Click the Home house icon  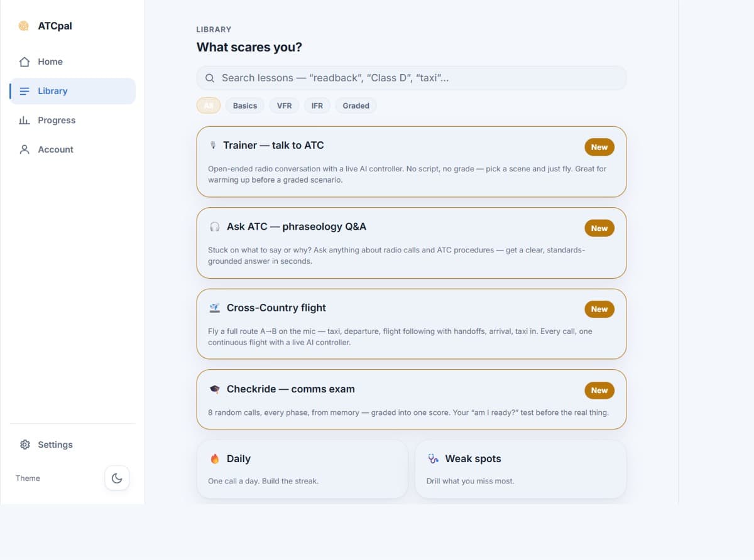coord(25,62)
